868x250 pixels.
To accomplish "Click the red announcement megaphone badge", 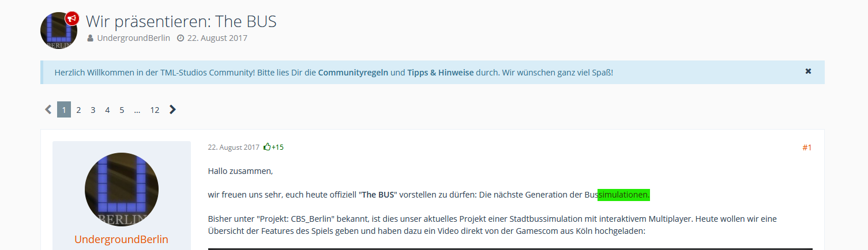I will click(72, 18).
